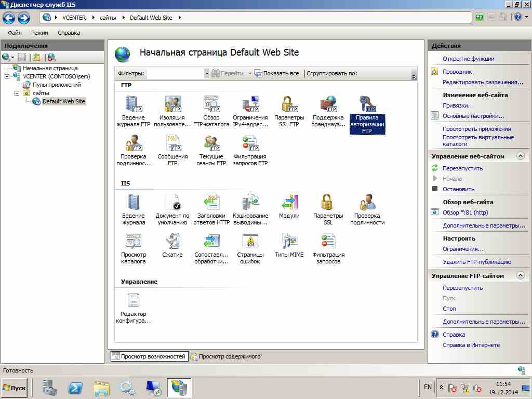Open Документ по умолчанию feature
This screenshot has height=399, width=532.
(172, 209)
